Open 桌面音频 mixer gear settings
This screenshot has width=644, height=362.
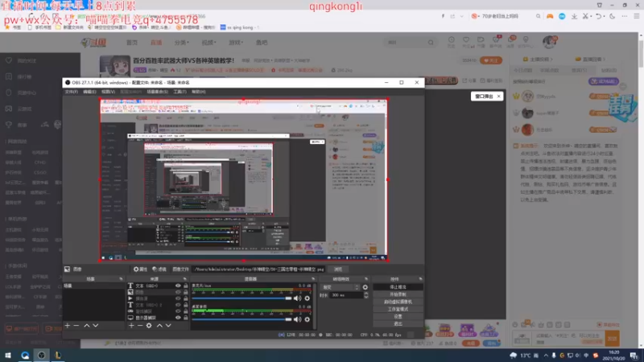(308, 319)
